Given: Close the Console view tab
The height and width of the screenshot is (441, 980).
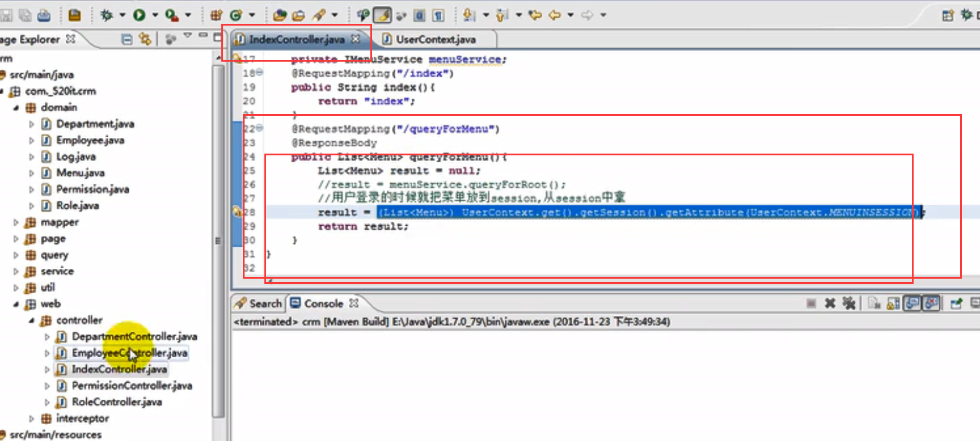Looking at the screenshot, I should click(353, 303).
